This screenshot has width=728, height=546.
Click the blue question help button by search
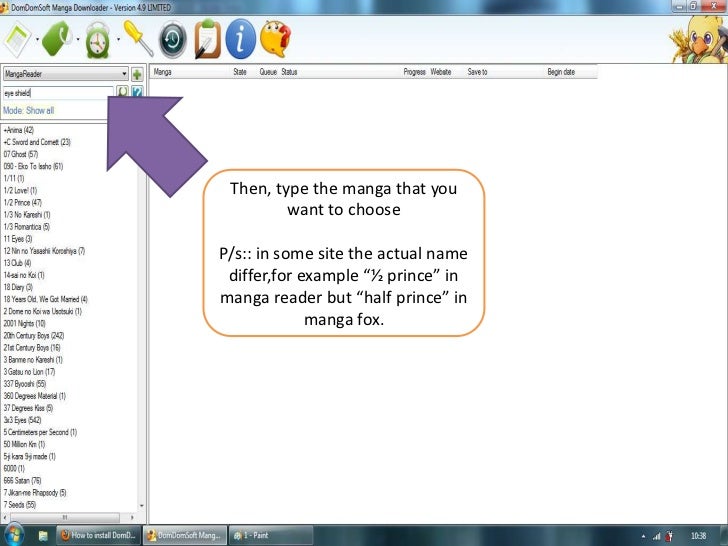pyautogui.click(x=137, y=91)
